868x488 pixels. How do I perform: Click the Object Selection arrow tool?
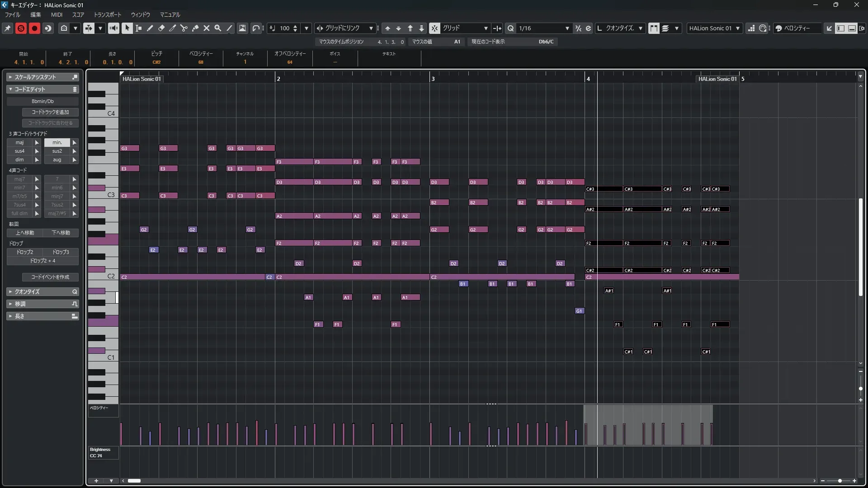tap(127, 28)
